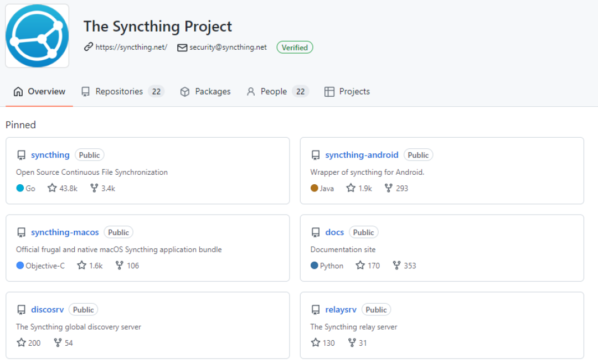
Task: Click the Go language color dot
Action: [20, 188]
